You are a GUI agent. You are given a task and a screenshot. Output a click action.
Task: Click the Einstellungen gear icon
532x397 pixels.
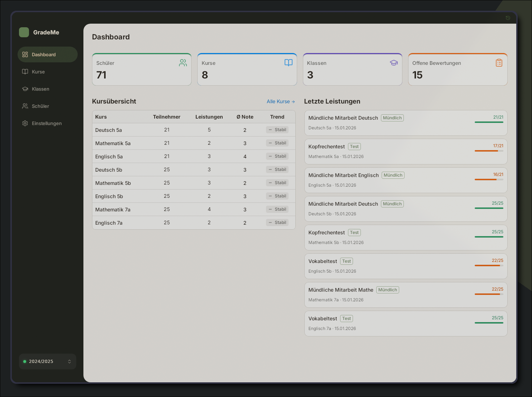click(25, 123)
